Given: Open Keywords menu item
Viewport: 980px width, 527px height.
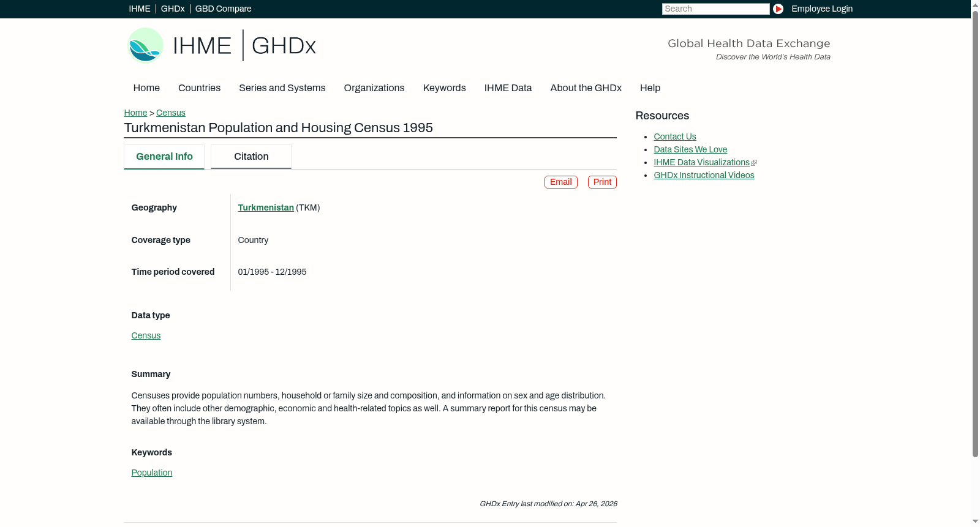Looking at the screenshot, I should point(445,88).
